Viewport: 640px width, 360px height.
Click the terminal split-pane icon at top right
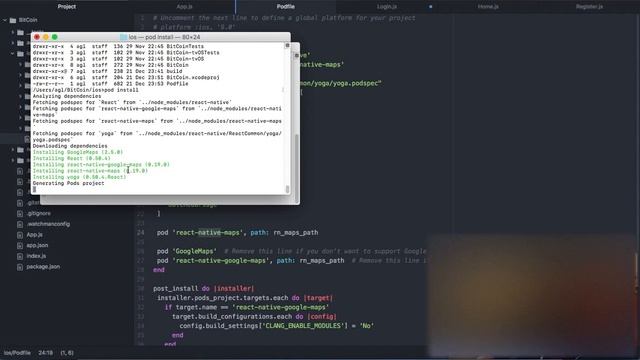point(287,45)
